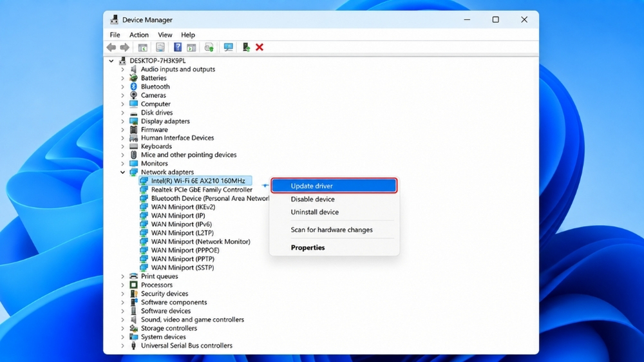This screenshot has height=362, width=644.
Task: Expand the Software components category
Action: (x=122, y=302)
